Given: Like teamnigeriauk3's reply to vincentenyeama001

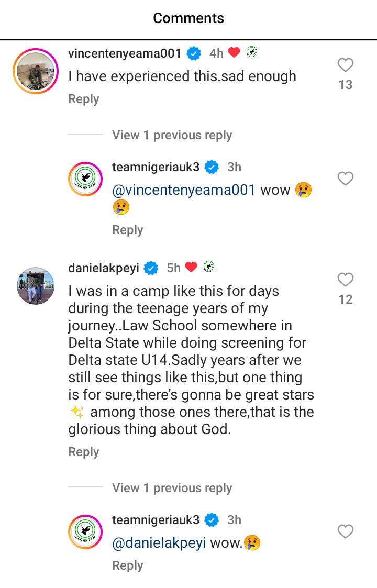Looking at the screenshot, I should point(345,179).
